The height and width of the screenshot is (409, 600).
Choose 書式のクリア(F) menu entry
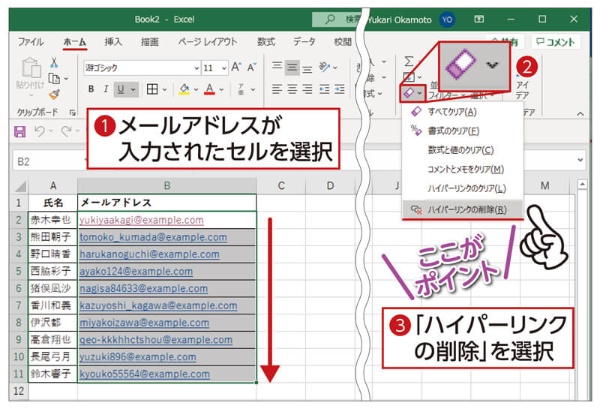(x=462, y=131)
